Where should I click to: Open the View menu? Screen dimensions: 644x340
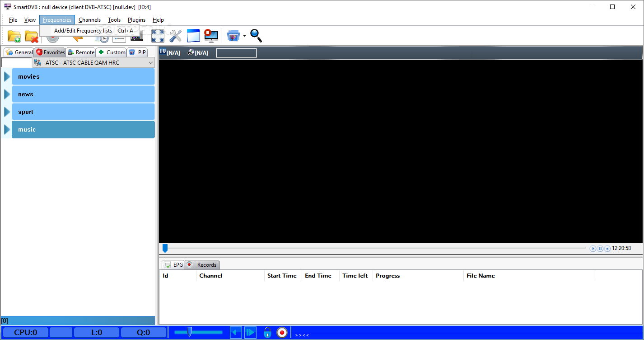(30, 20)
